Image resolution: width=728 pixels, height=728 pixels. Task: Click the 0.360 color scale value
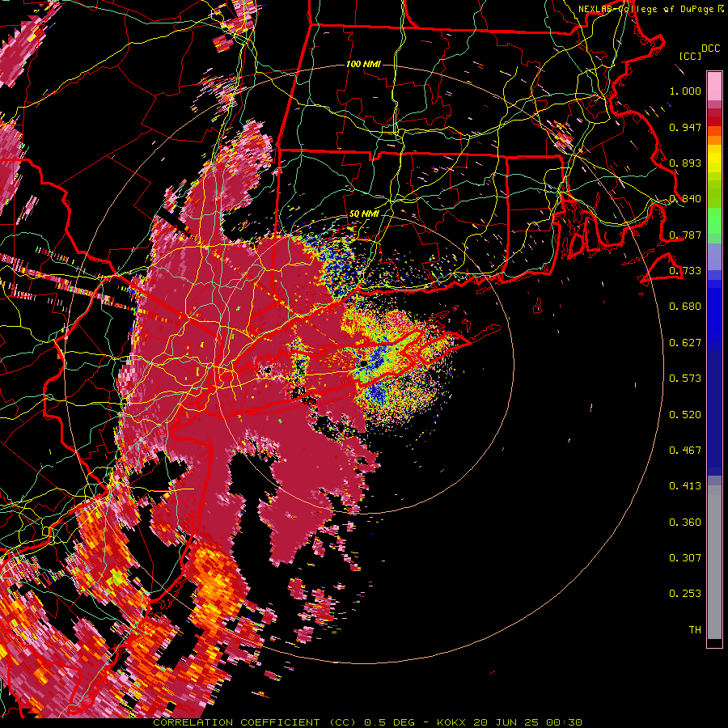[x=685, y=523]
